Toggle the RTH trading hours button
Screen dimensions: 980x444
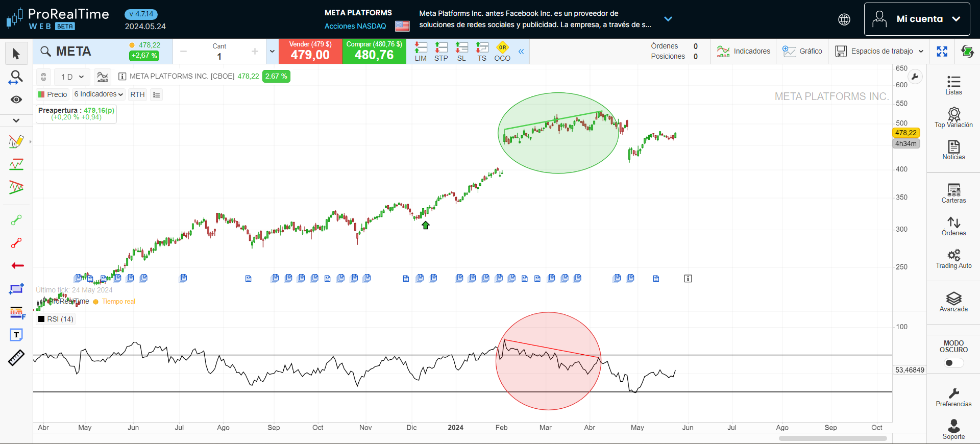[x=137, y=94]
